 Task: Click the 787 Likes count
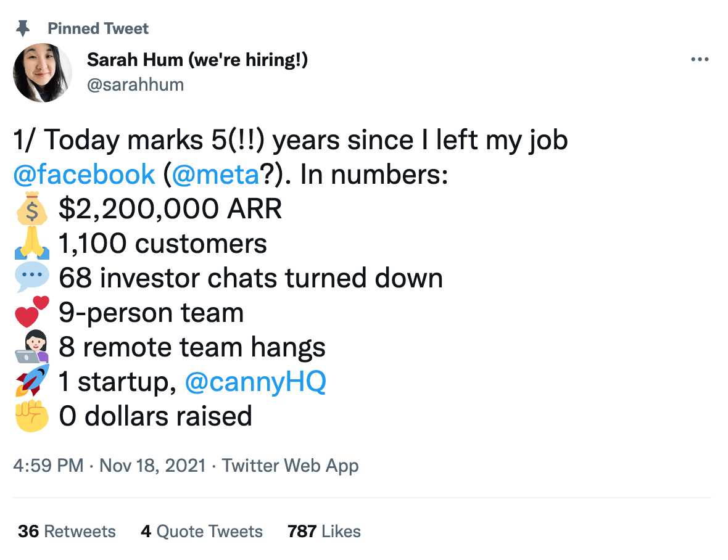click(323, 531)
